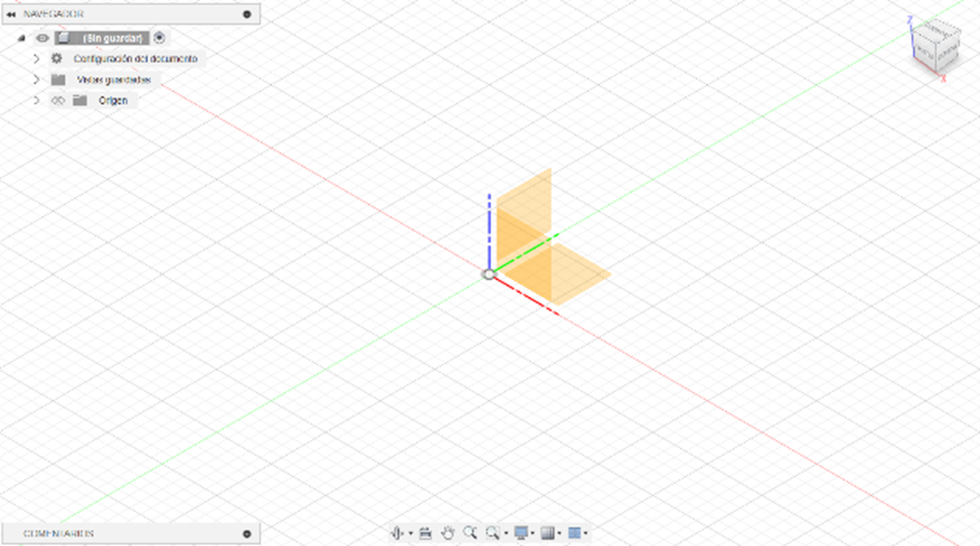Click the Origen folder icon
Image resolution: width=980 pixels, height=546 pixels.
80,100
